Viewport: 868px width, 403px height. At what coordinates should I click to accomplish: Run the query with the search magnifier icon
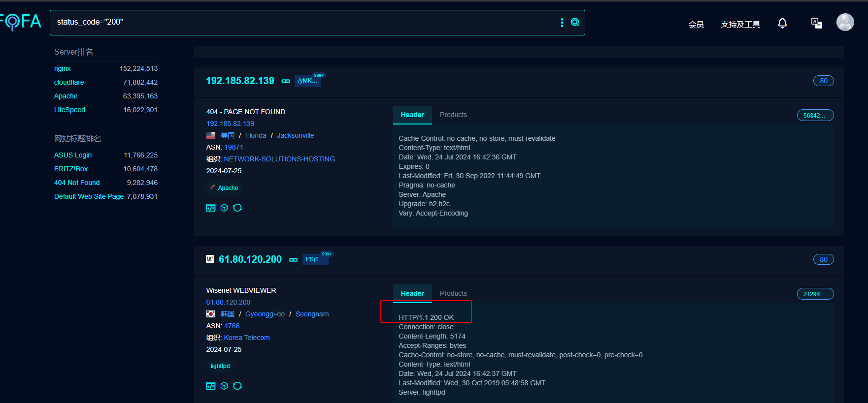[x=575, y=22]
